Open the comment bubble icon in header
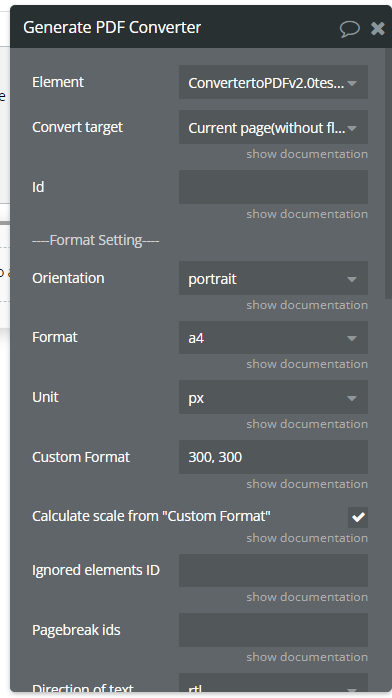This screenshot has height=698, width=392. pos(350,28)
